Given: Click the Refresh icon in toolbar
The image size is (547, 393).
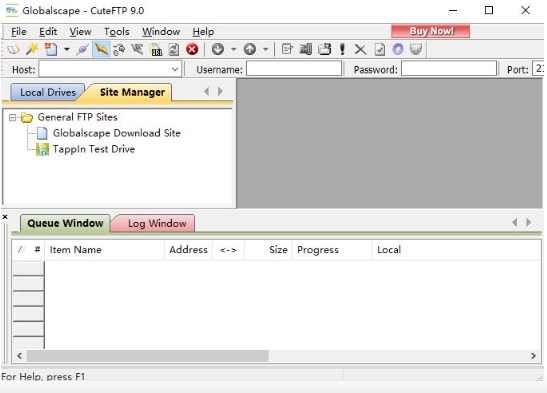Looking at the screenshot, I should [x=174, y=50].
